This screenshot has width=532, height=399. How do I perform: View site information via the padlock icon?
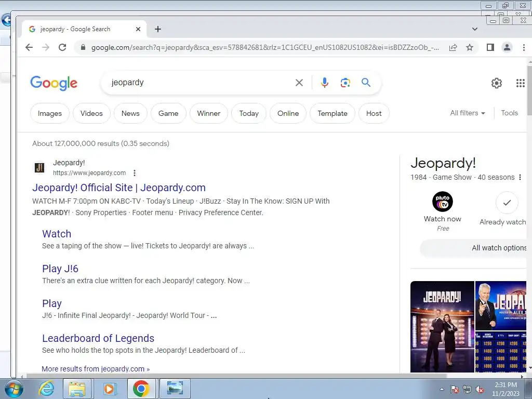[83, 47]
